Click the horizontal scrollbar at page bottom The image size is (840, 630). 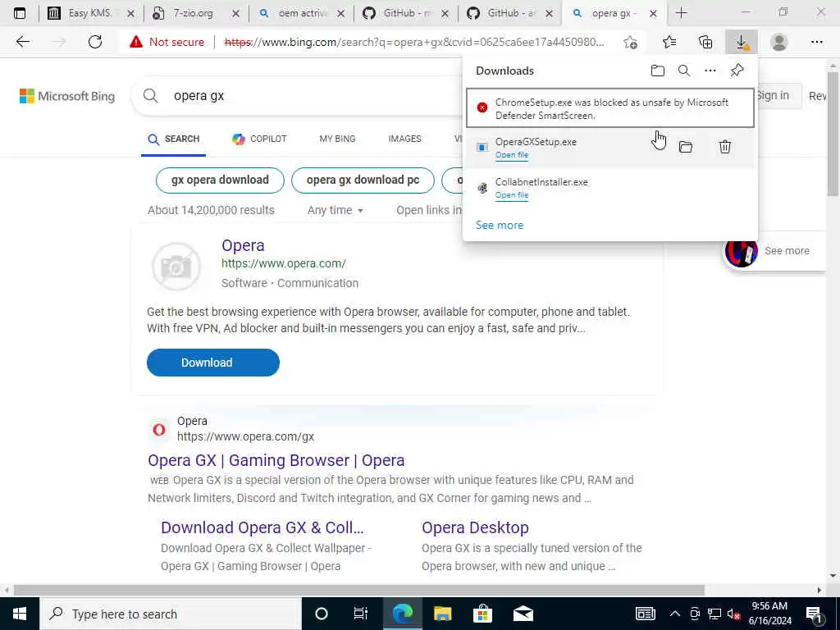point(359,590)
